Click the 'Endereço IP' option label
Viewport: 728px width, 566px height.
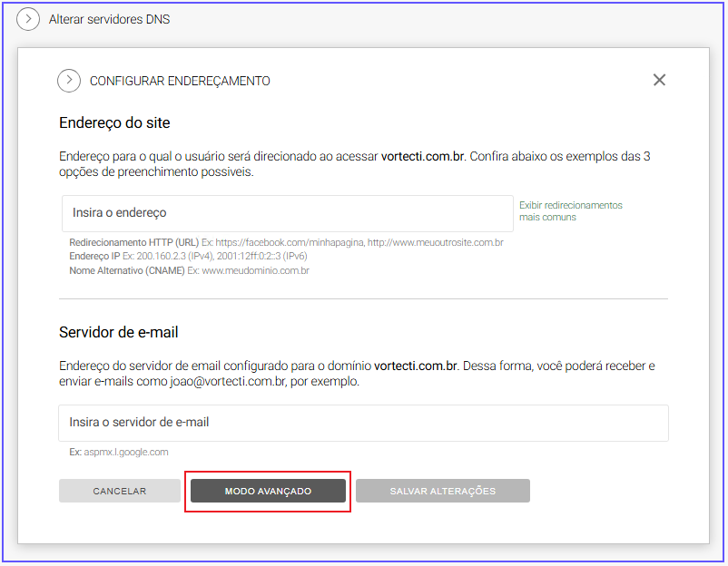pyautogui.click(x=95, y=257)
